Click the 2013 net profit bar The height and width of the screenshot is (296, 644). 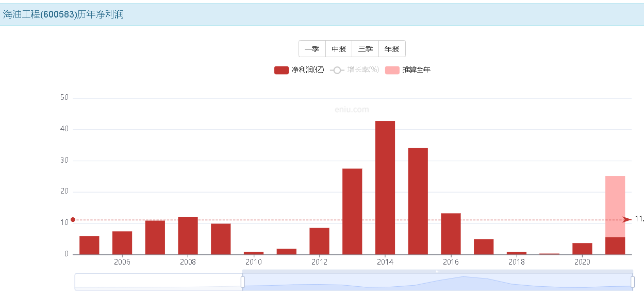[352, 211]
